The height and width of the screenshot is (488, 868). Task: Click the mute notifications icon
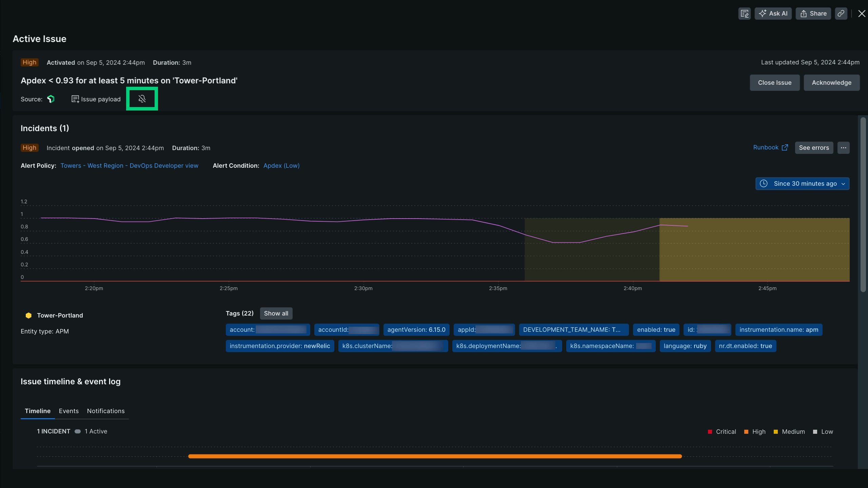point(142,98)
